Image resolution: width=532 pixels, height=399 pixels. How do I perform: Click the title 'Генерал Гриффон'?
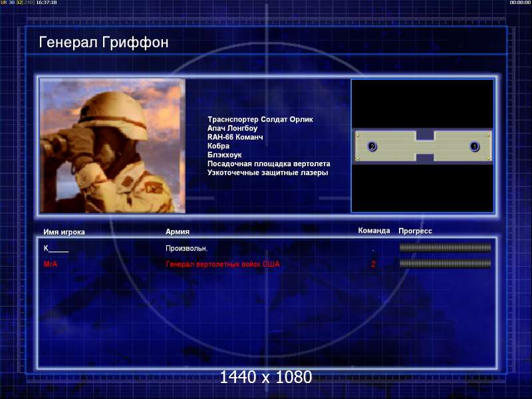point(104,43)
